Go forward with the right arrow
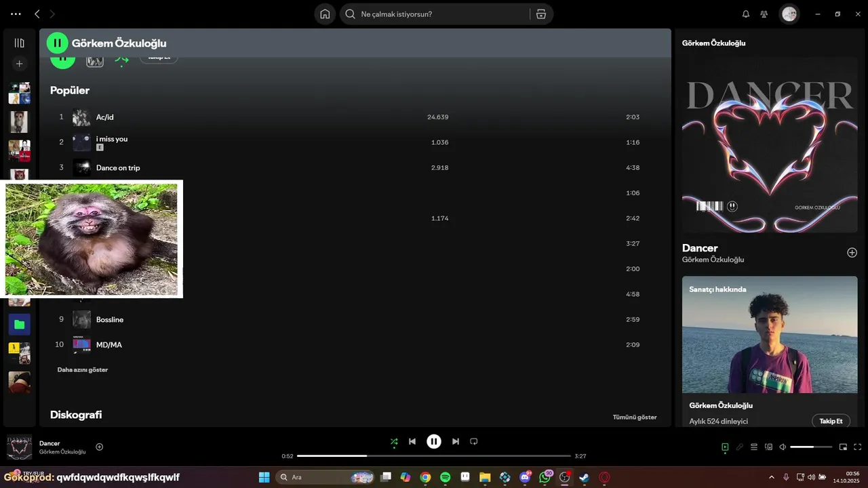 pos(52,14)
